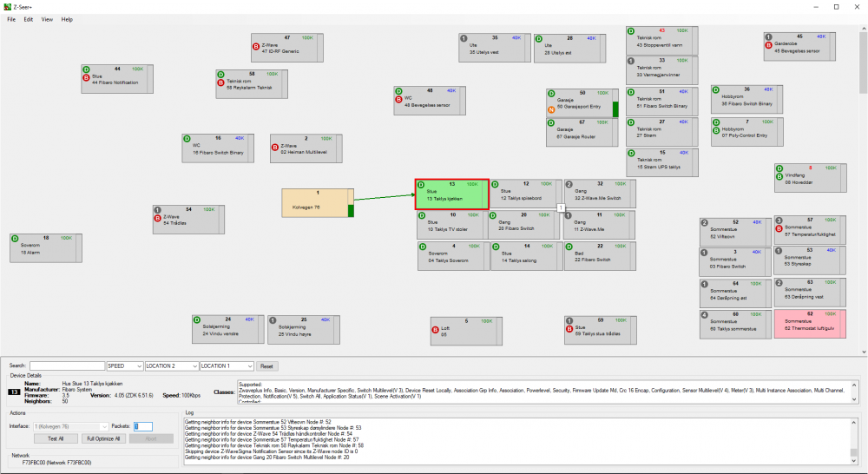Click into the Search text field

coord(68,366)
